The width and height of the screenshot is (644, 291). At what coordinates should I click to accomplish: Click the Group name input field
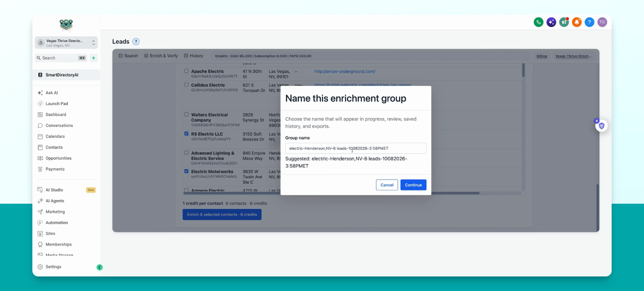[x=356, y=148]
